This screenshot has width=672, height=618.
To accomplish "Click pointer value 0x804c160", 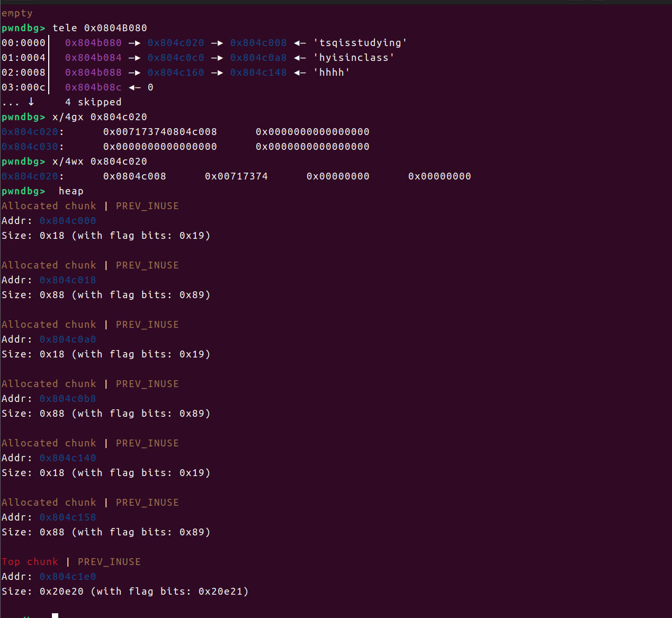I will [x=176, y=73].
